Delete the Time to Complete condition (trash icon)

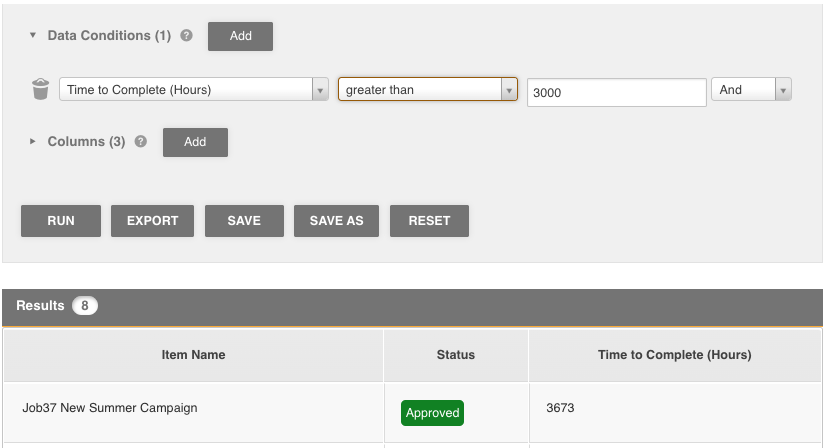tap(40, 90)
